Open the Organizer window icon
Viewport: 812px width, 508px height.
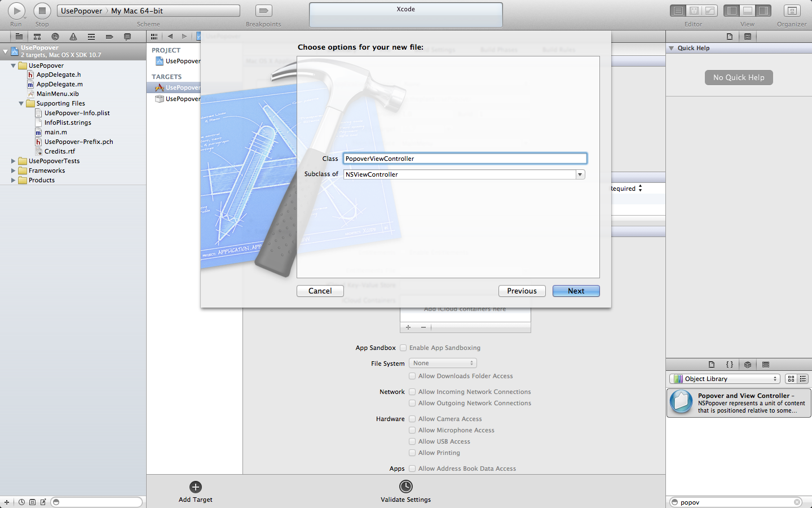pos(792,11)
